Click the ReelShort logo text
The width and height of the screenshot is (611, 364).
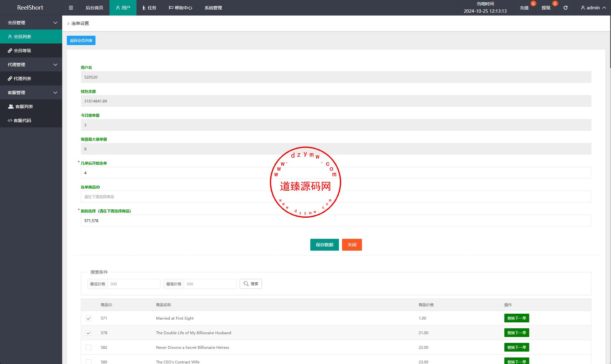[x=30, y=7]
